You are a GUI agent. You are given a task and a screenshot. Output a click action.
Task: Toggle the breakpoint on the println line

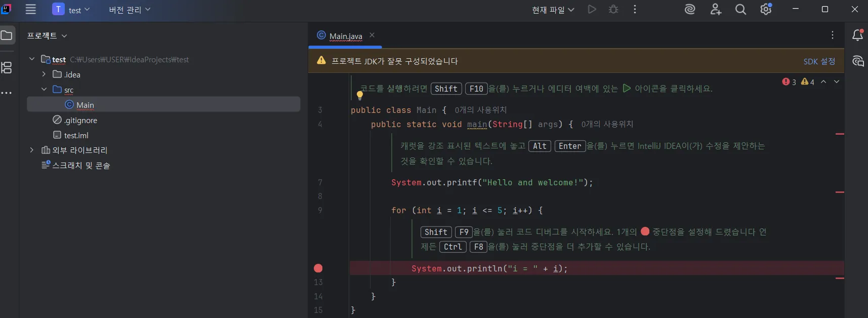click(x=318, y=268)
